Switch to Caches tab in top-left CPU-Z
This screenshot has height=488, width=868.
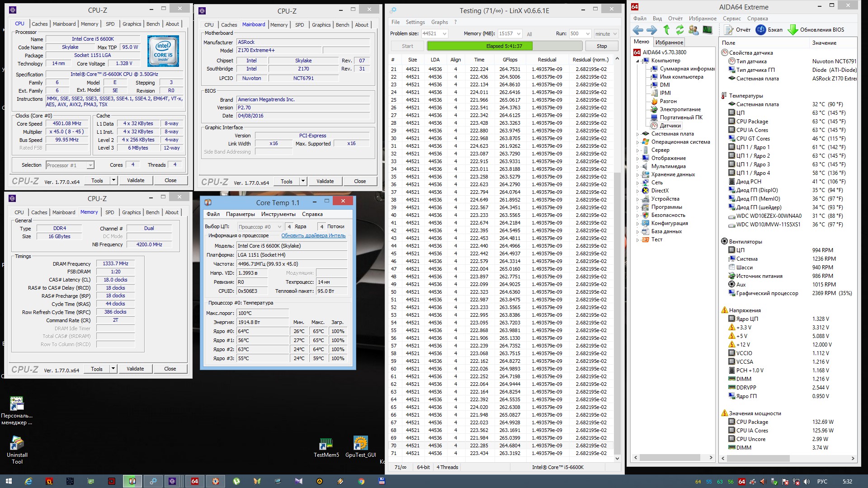tap(40, 24)
